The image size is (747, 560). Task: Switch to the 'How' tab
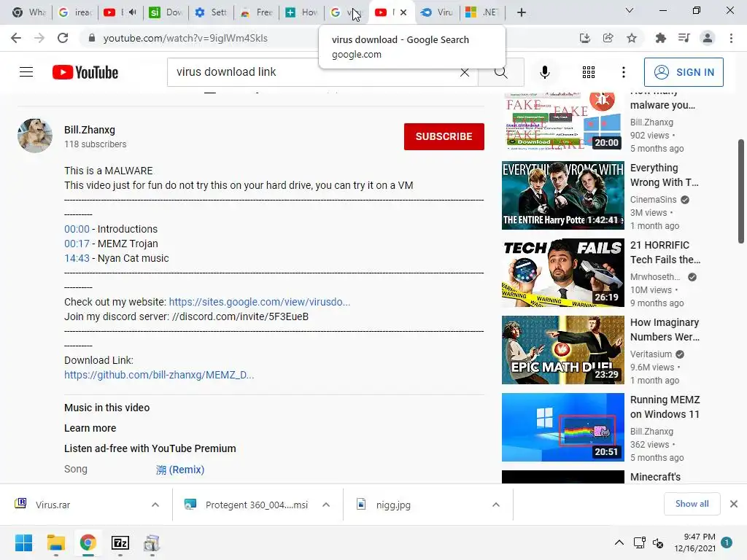(301, 12)
